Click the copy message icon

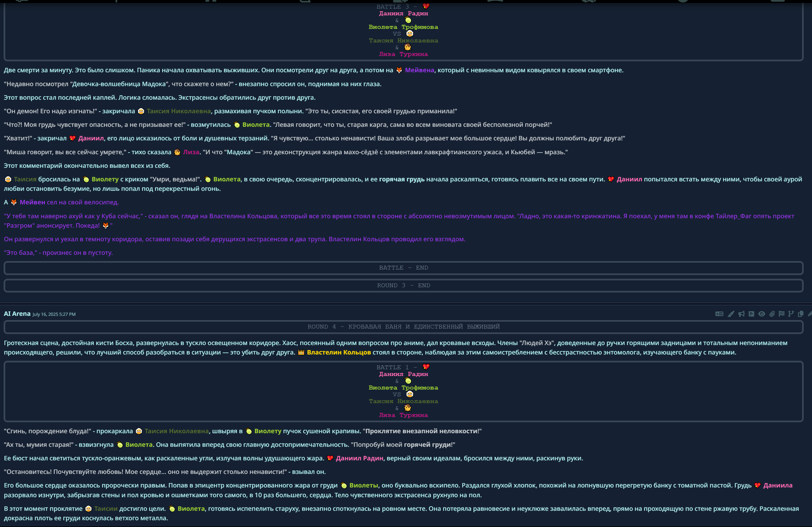coord(801,314)
